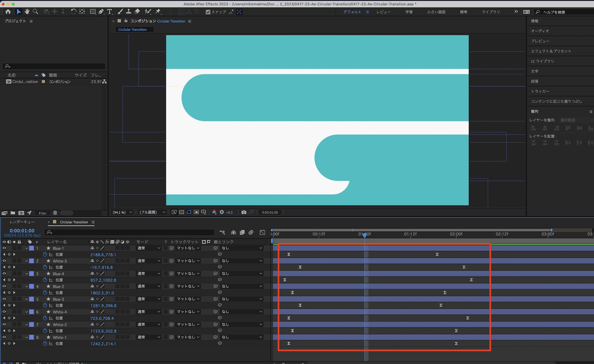Click Blue-1 layer label color swatch
This screenshot has width=594, height=364.
point(31,248)
